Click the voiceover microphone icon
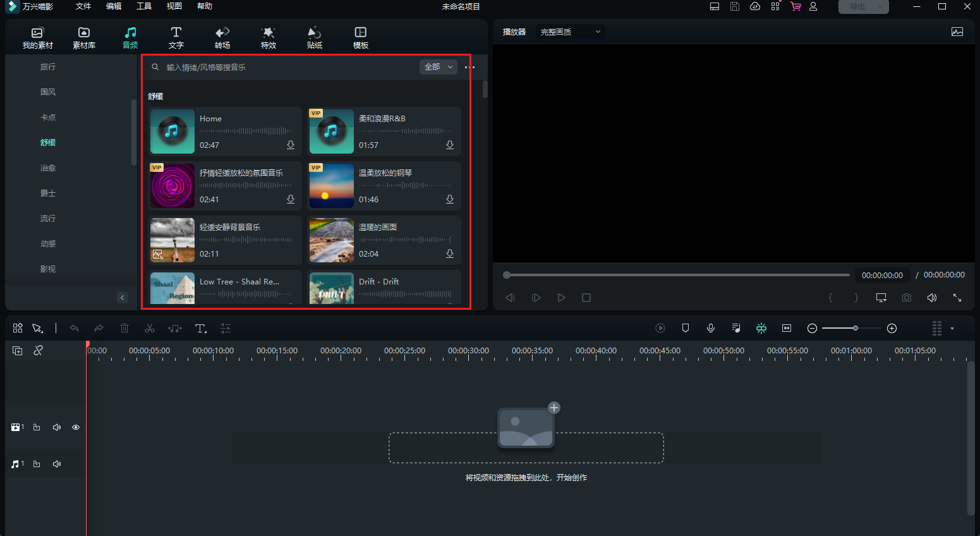 [711, 328]
